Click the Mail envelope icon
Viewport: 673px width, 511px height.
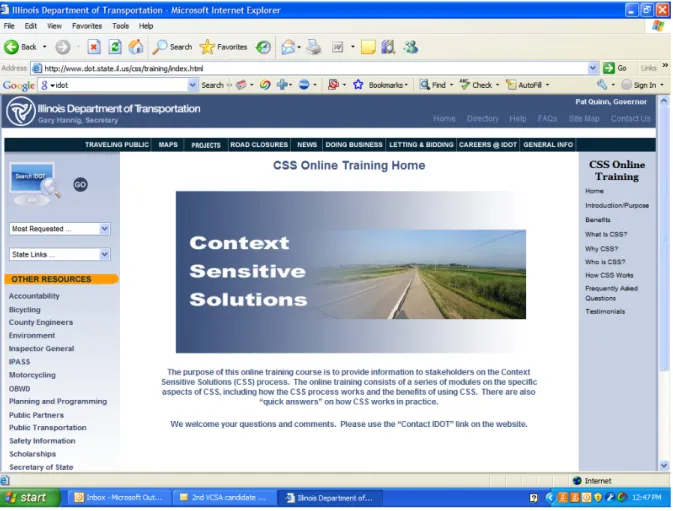[x=288, y=47]
